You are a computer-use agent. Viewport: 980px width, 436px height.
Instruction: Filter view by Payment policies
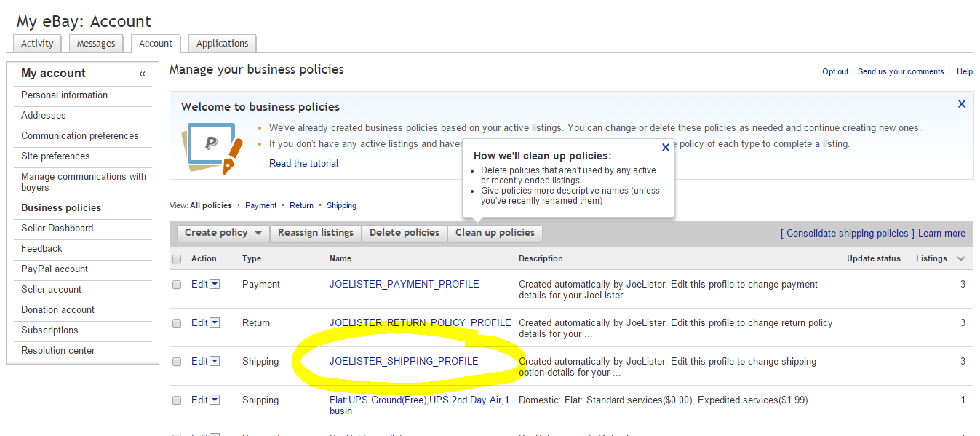coord(261,205)
